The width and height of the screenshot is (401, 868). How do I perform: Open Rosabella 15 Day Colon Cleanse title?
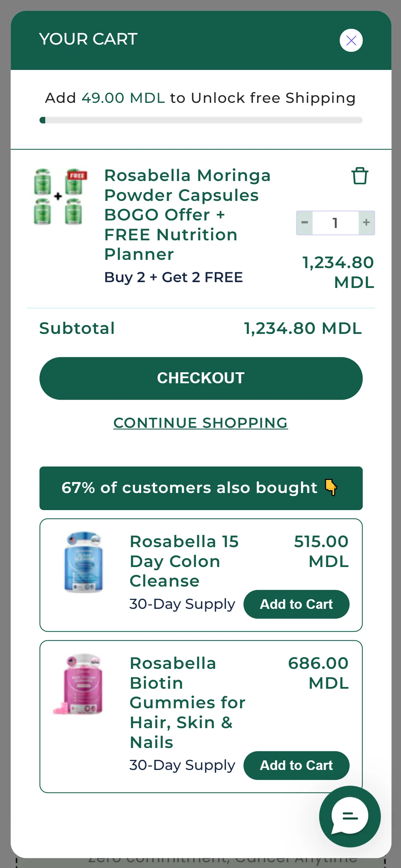(x=184, y=561)
